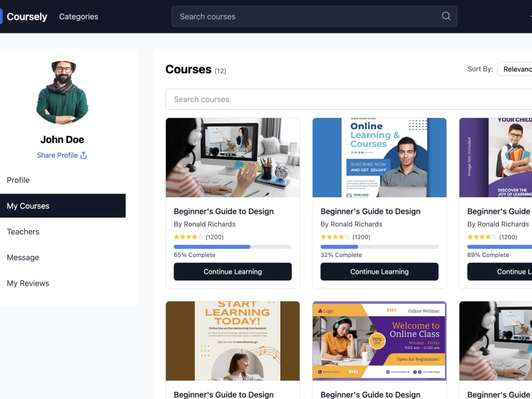Click By Ronald Richards on 32% course
Viewport: 532px width, 399px height.
click(351, 224)
